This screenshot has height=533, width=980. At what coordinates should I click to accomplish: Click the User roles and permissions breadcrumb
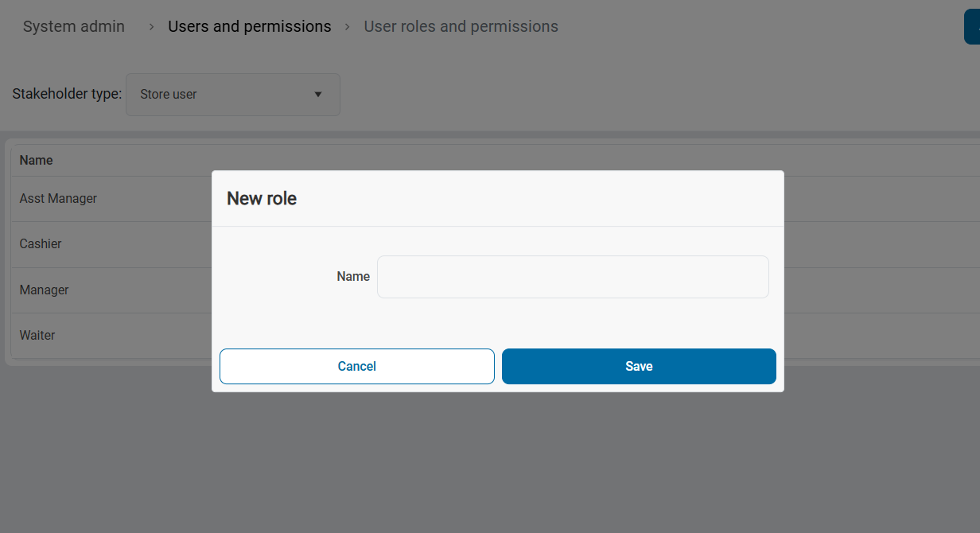tap(461, 27)
